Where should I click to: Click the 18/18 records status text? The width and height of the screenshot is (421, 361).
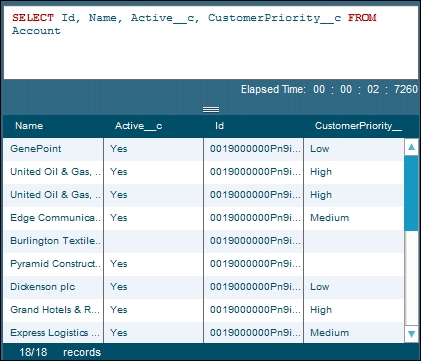pos(60,352)
